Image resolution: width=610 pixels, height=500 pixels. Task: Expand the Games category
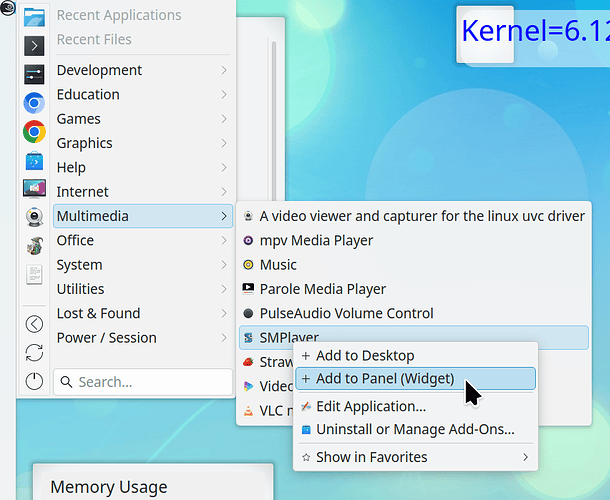143,119
